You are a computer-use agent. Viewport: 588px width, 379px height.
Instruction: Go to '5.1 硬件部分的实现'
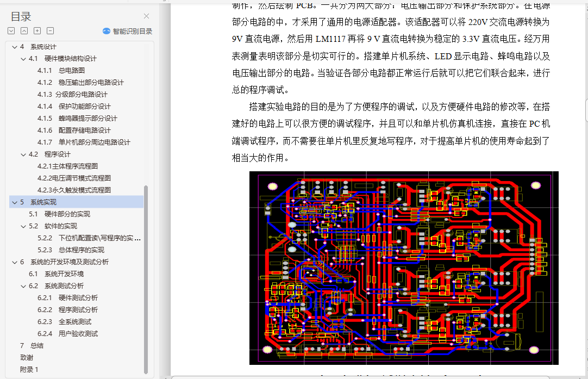59,214
